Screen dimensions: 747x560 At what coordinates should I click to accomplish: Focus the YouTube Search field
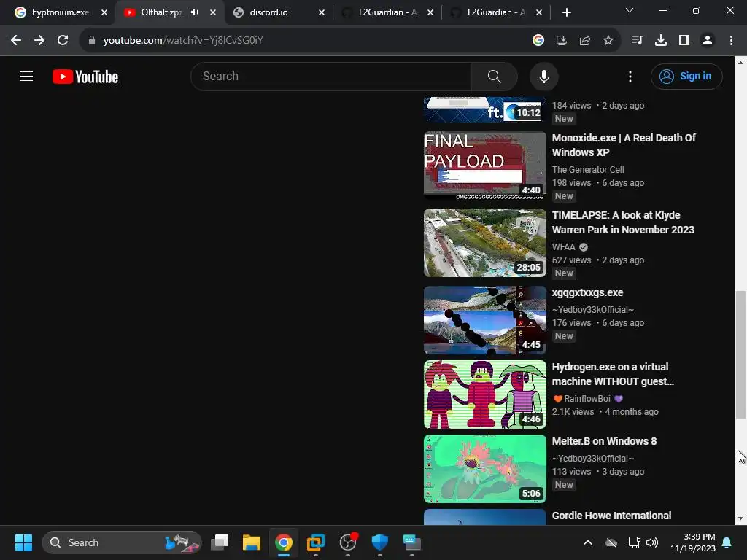coord(331,76)
